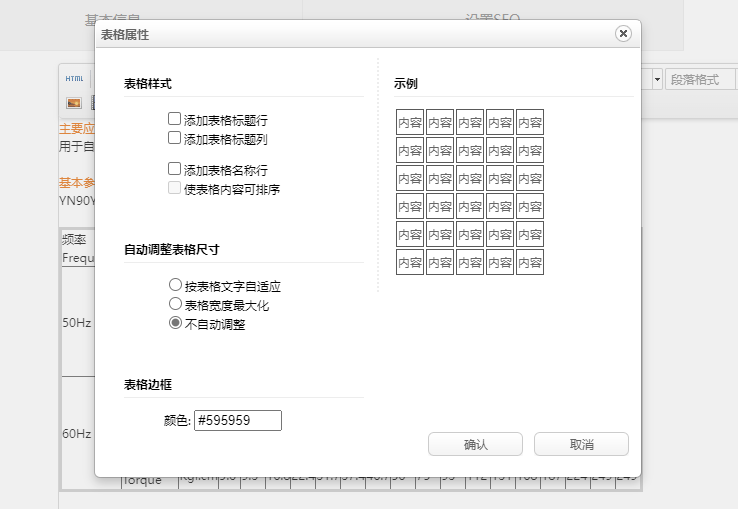The height and width of the screenshot is (509, 738).
Task: Select the 按表格文字自适应 radio button
Action: [176, 286]
